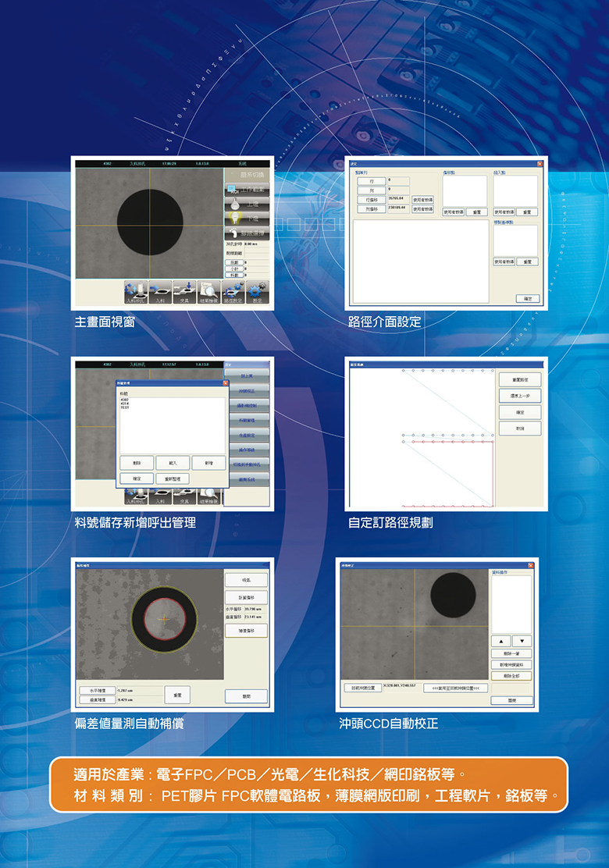Click the down arrow in CCD calibration window
The width and height of the screenshot is (609, 868).
522,642
